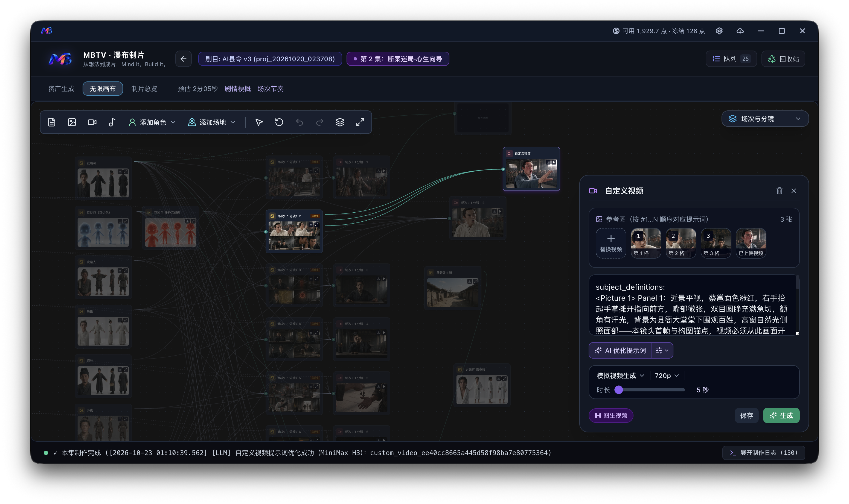Click the cloud download icon
The height and width of the screenshot is (504, 849).
point(740,31)
